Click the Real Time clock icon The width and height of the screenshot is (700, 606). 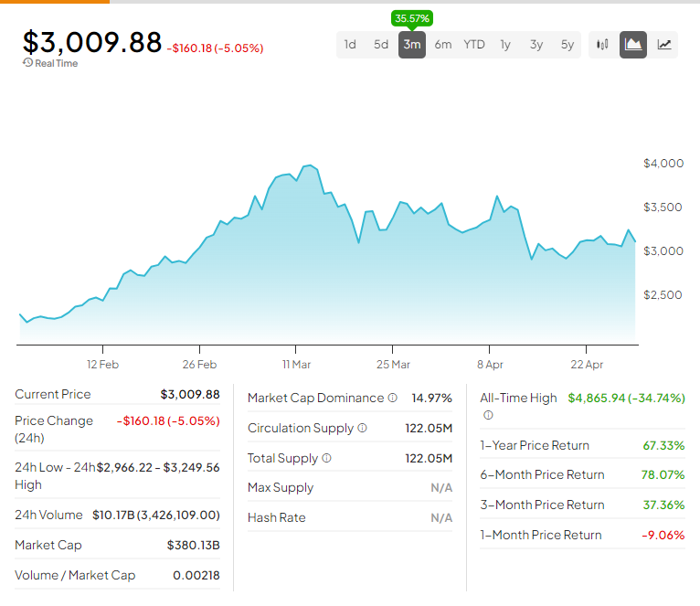click(27, 63)
